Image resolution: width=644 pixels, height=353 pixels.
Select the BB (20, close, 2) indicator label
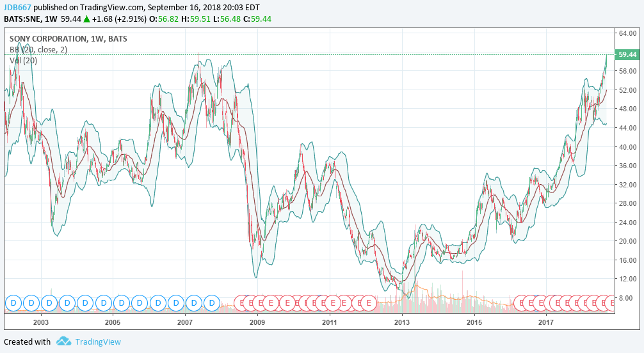pos(38,50)
